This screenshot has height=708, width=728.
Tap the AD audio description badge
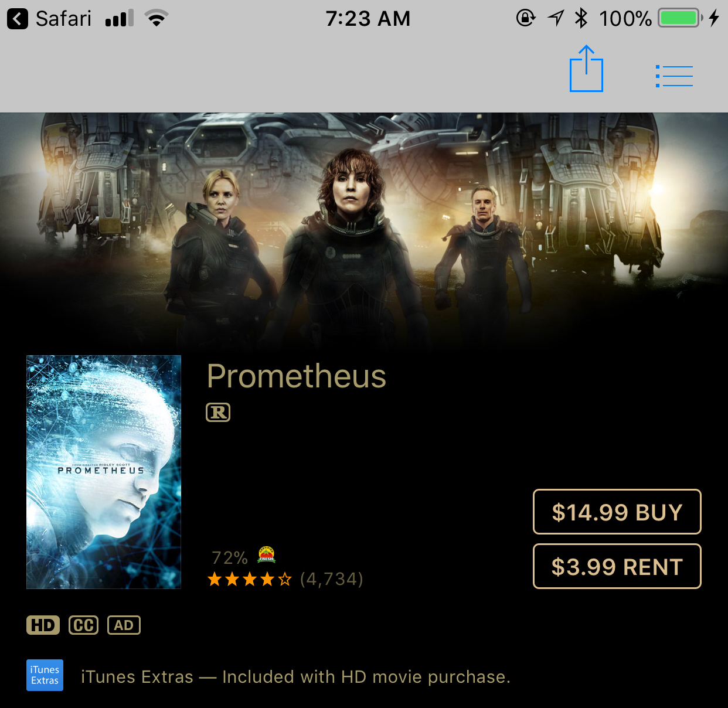124,625
